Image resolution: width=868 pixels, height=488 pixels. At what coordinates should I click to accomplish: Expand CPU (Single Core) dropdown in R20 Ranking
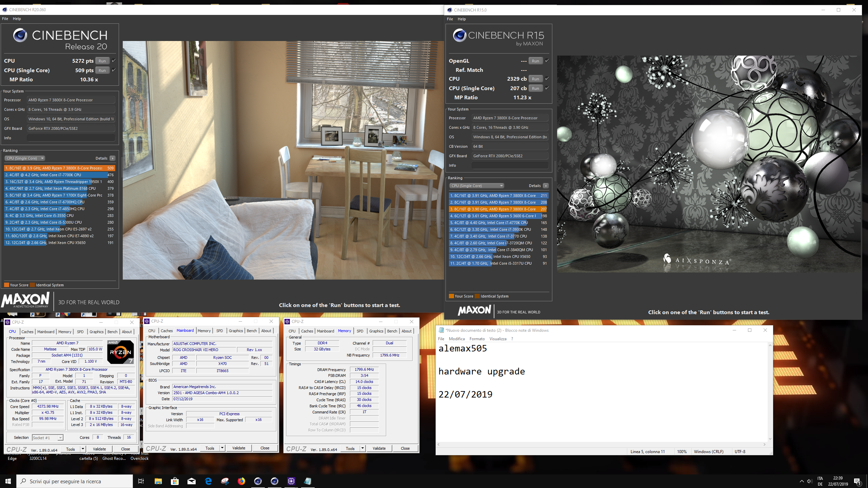point(25,158)
